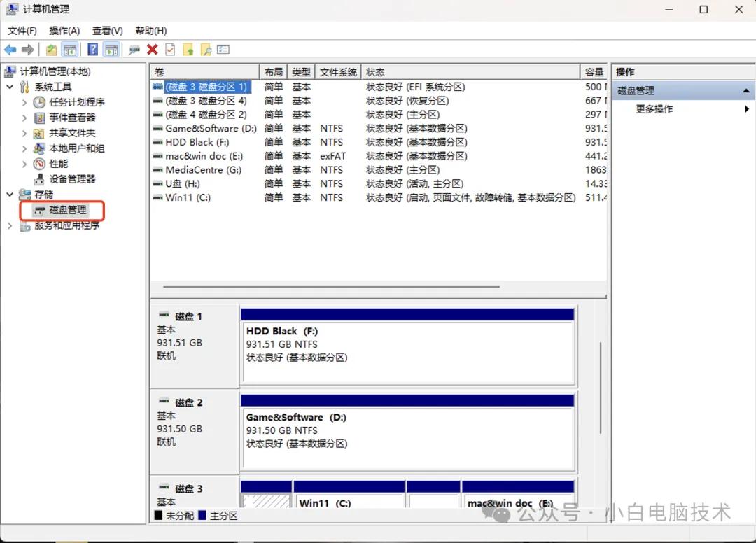Collapse the 系统工具 tree branch
Screen dimensions: 756x543
pos(10,86)
